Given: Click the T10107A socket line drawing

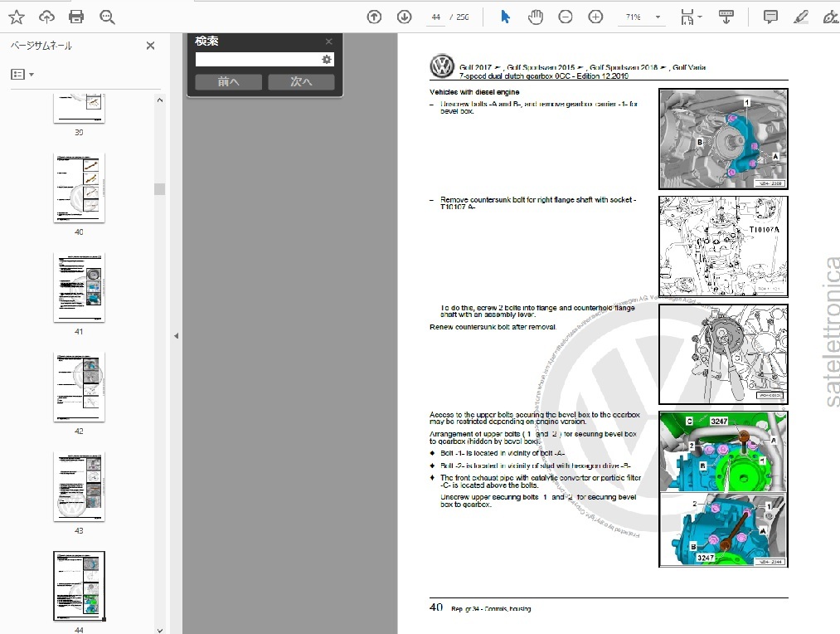Looking at the screenshot, I should (723, 246).
